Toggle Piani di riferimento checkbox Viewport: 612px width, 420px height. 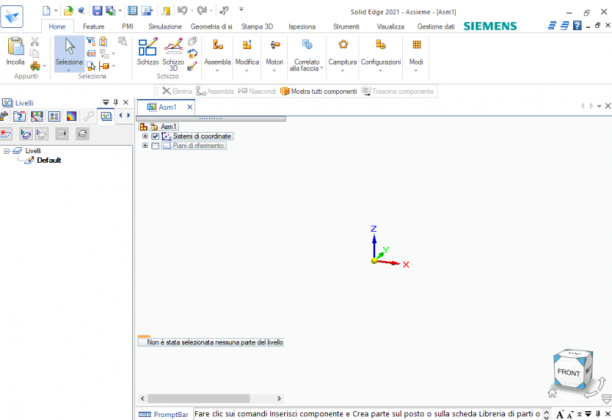(x=155, y=146)
